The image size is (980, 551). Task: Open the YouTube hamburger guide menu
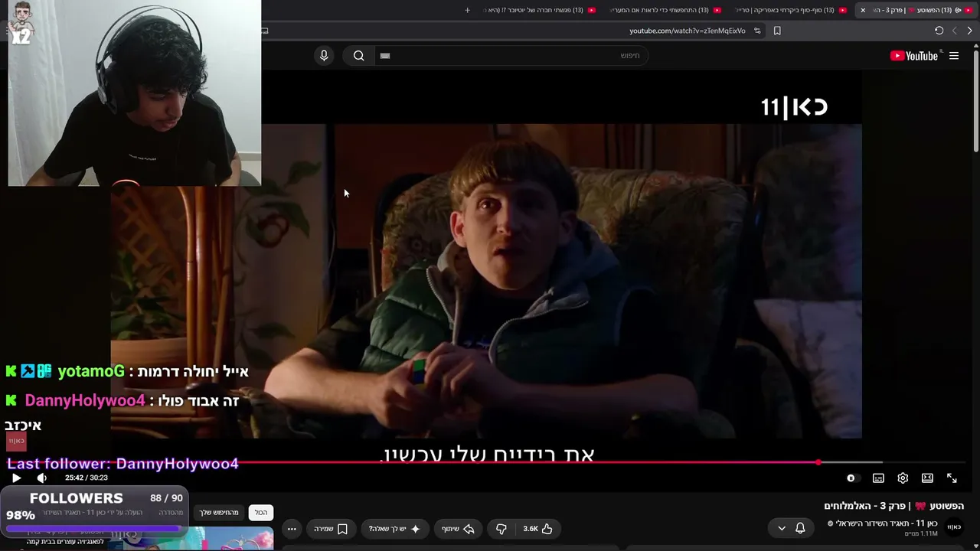[954, 56]
